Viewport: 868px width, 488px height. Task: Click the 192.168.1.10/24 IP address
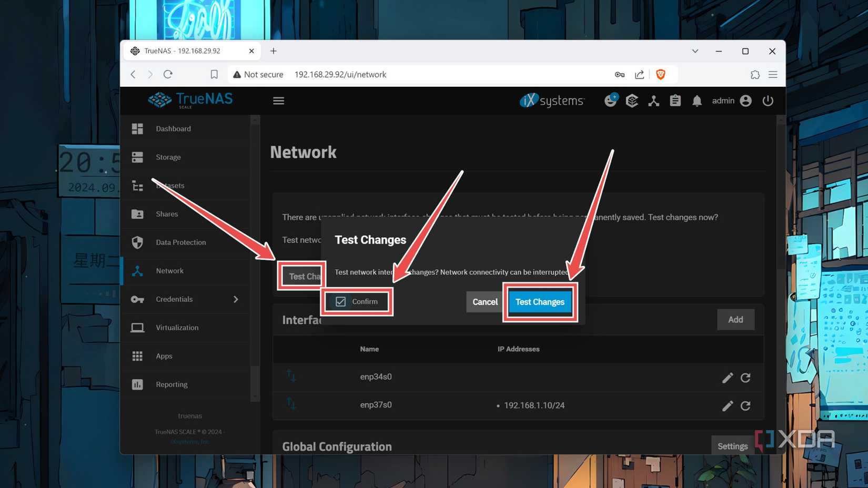[534, 405]
